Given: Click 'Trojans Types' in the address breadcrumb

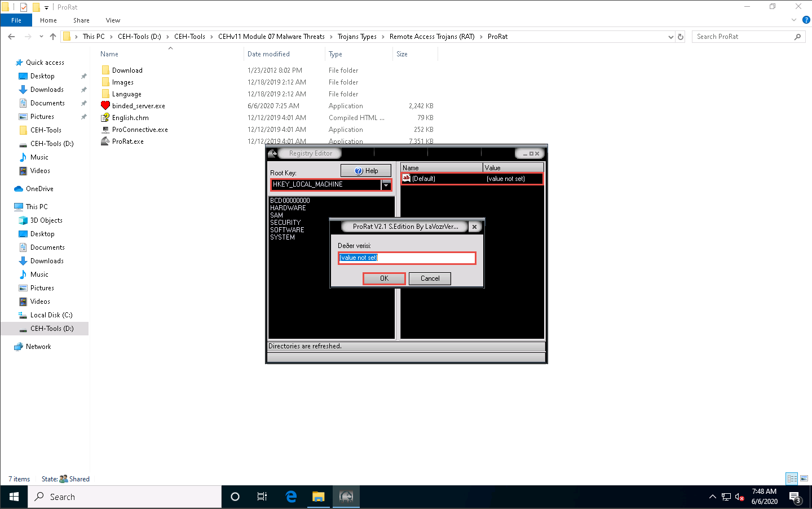Looking at the screenshot, I should tap(357, 37).
